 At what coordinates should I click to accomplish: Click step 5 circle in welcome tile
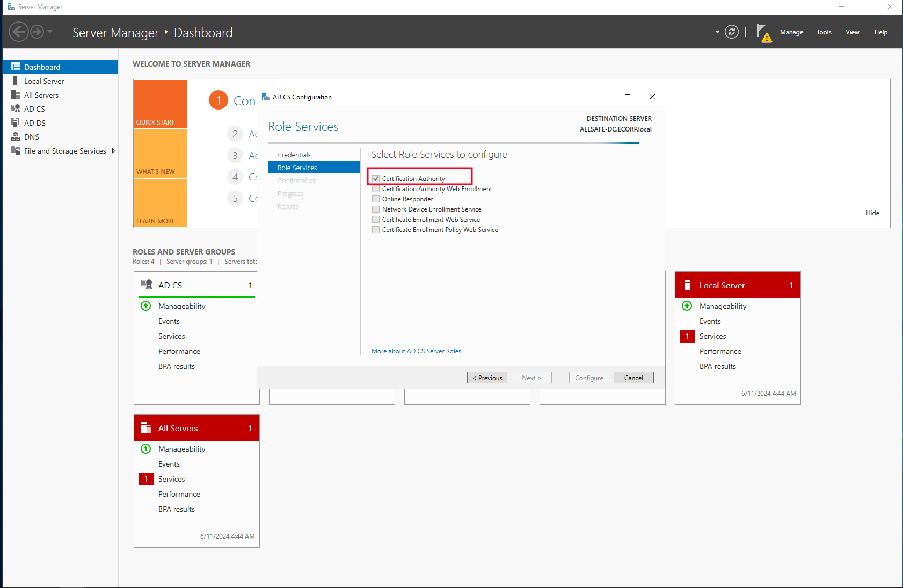point(235,198)
